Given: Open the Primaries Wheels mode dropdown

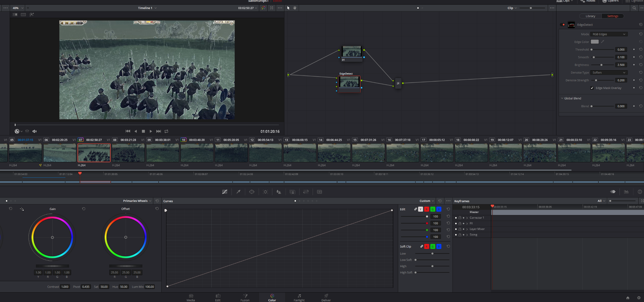Looking at the screenshot, I should [x=137, y=201].
